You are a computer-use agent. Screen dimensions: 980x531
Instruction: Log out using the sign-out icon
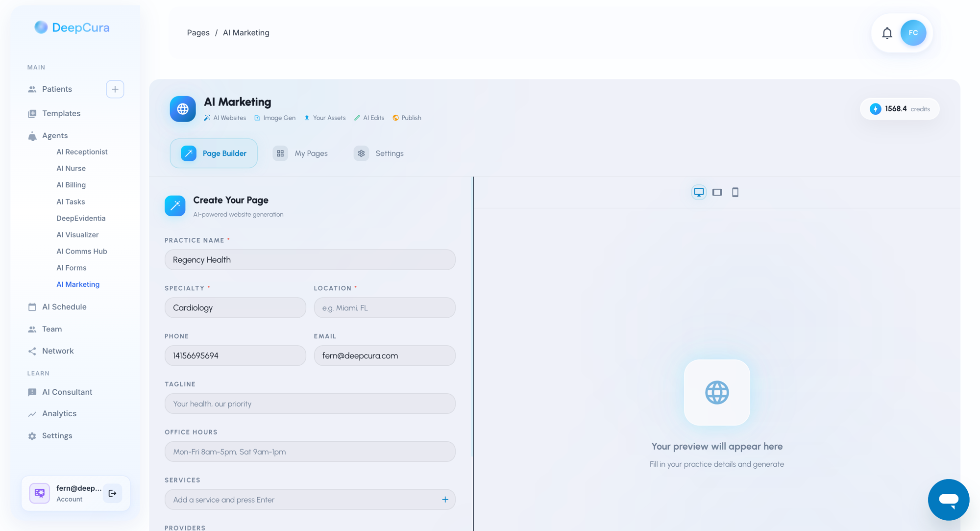[112, 493]
